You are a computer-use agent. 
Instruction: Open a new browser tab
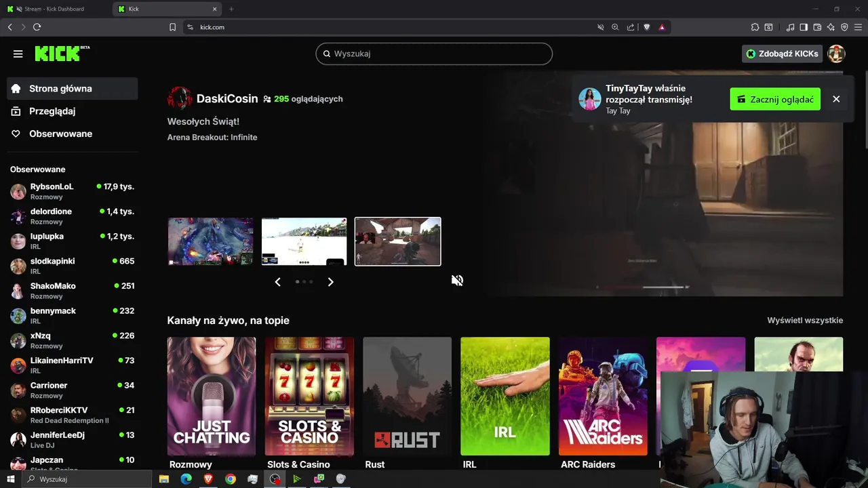point(231,9)
